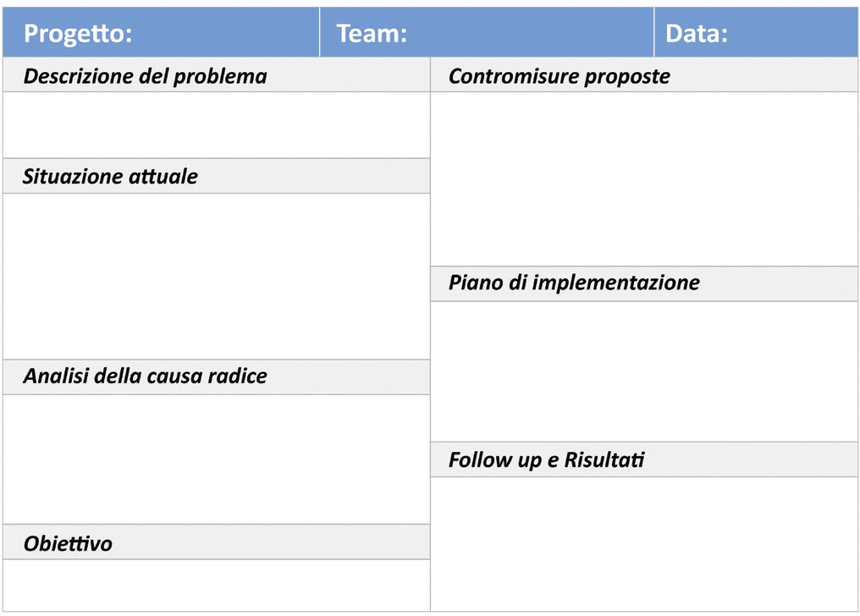
Task: Click the 'Team:' label text
Action: click(x=372, y=34)
